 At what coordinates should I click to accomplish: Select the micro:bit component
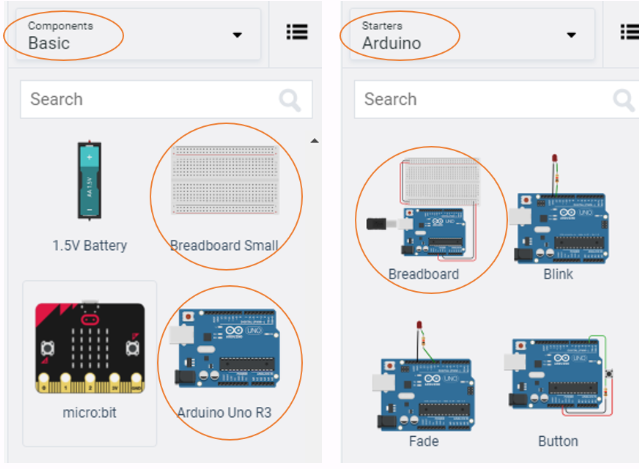click(90, 363)
